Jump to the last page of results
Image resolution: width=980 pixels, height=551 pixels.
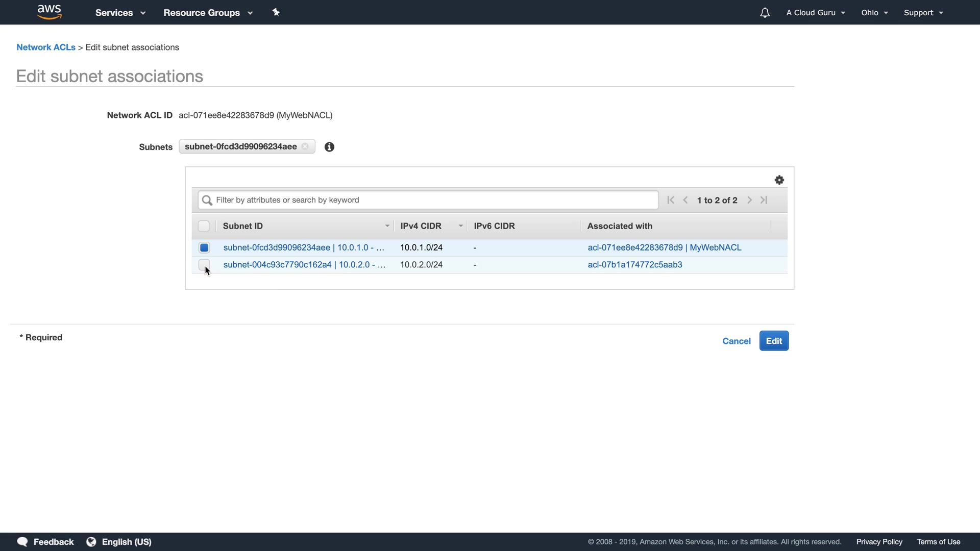click(x=764, y=200)
